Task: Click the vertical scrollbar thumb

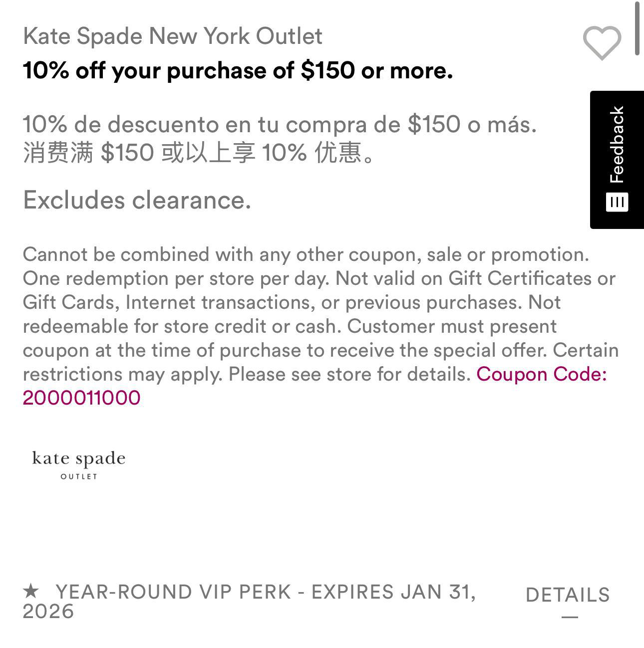Action: tap(637, 28)
